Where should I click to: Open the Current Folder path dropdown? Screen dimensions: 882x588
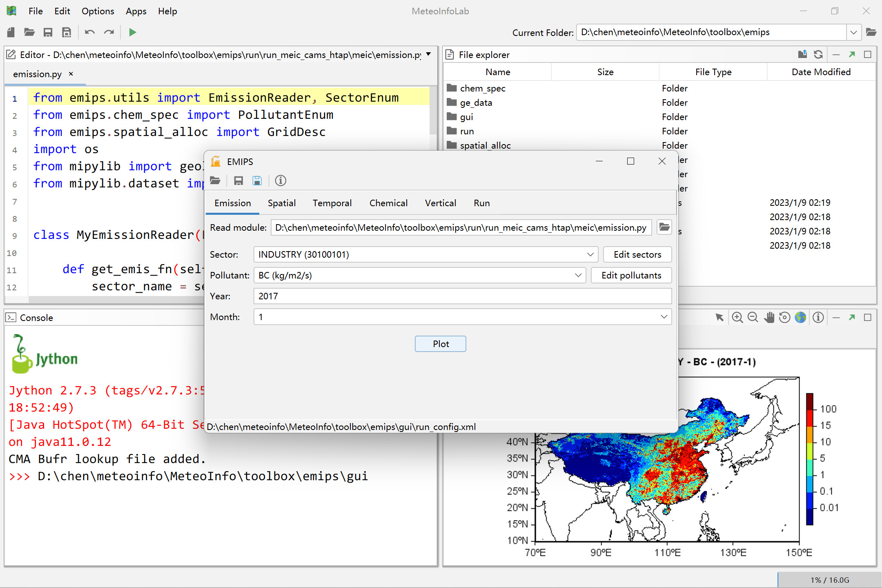(853, 32)
